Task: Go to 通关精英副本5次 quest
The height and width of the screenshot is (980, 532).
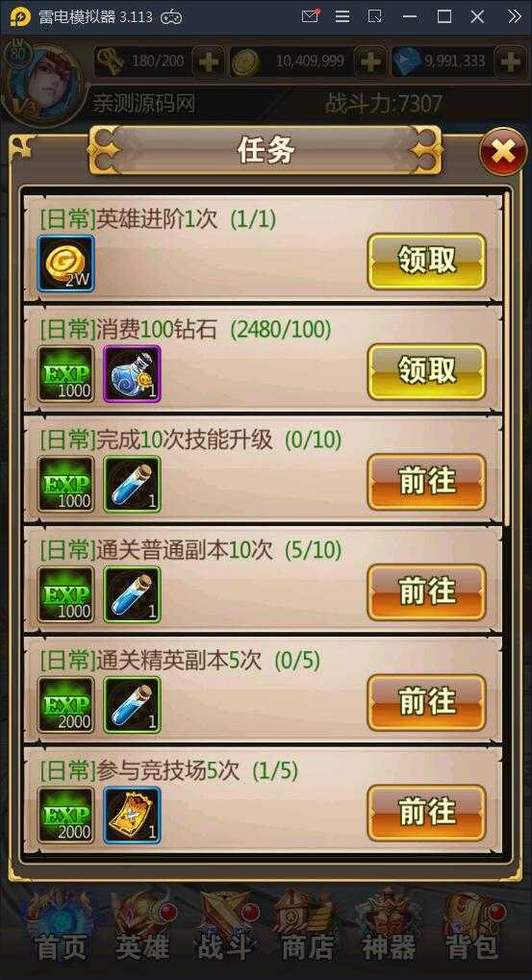Action: tap(426, 702)
